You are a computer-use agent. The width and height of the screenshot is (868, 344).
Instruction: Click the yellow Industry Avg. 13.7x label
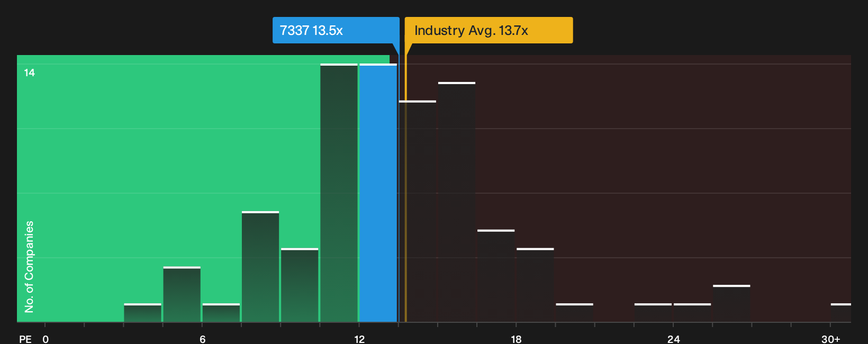click(x=489, y=30)
